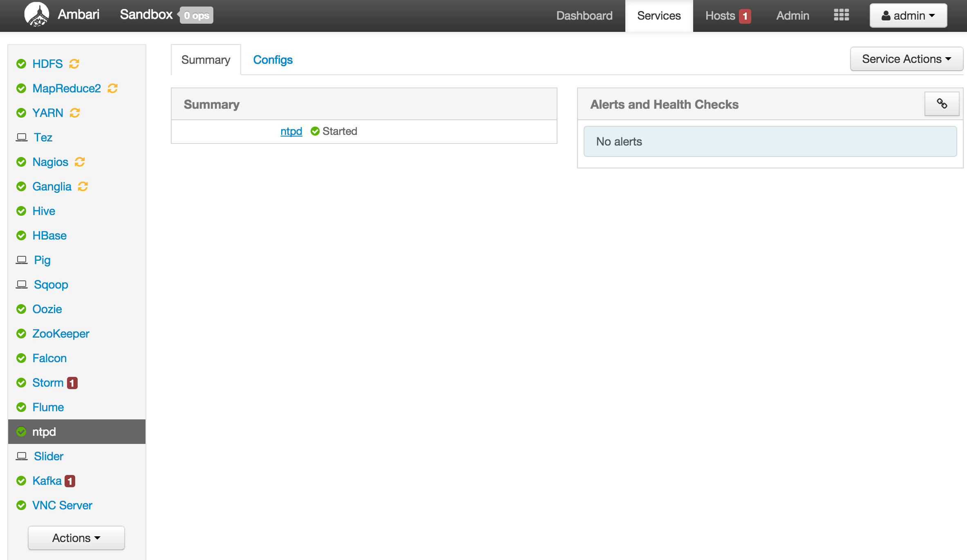This screenshot has width=967, height=560.
Task: Click the Storm alert badge
Action: coord(72,383)
